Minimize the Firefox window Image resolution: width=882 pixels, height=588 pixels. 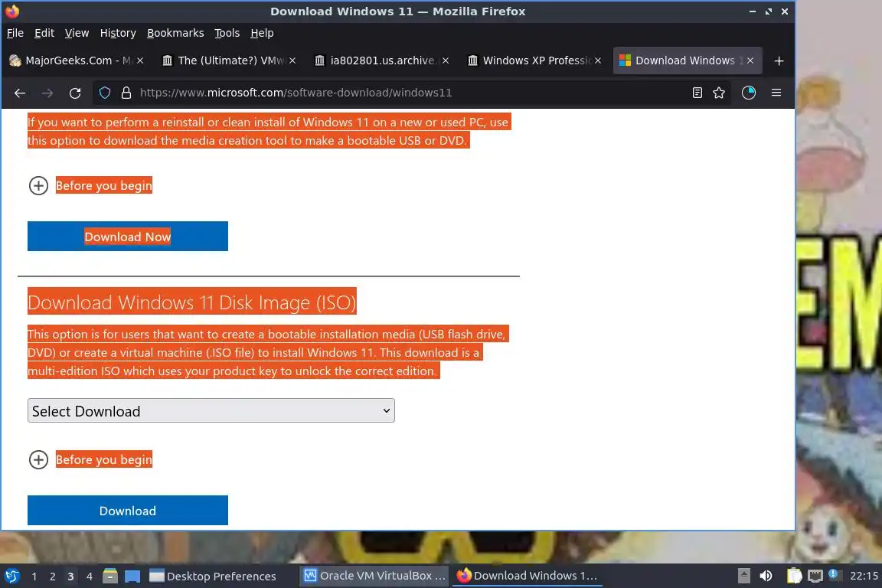pyautogui.click(x=752, y=11)
